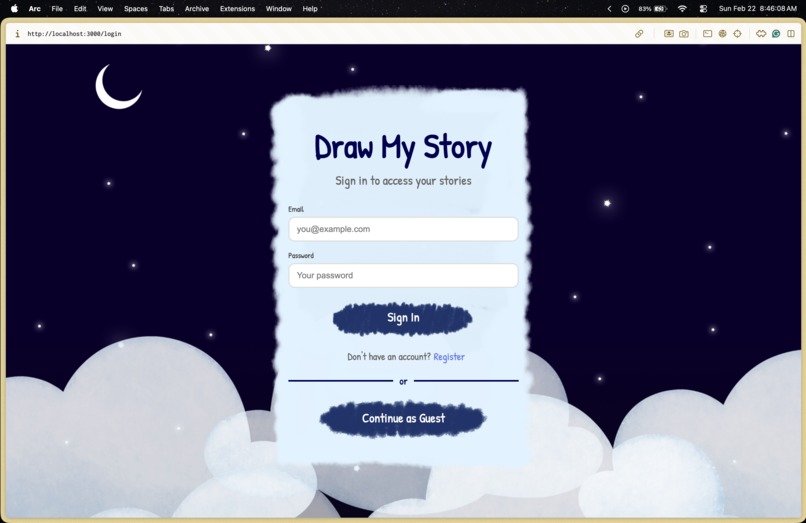Click the Password field label
Image resolution: width=806 pixels, height=523 pixels.
301,255
